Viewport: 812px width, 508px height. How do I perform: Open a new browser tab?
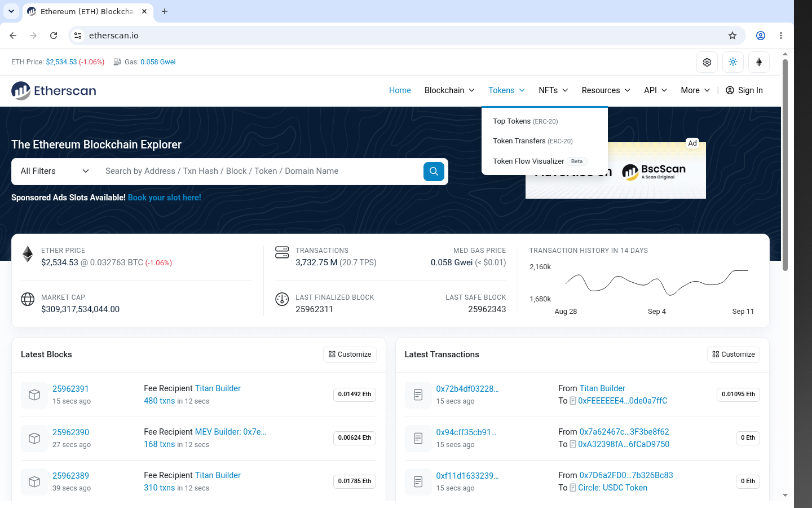click(165, 11)
